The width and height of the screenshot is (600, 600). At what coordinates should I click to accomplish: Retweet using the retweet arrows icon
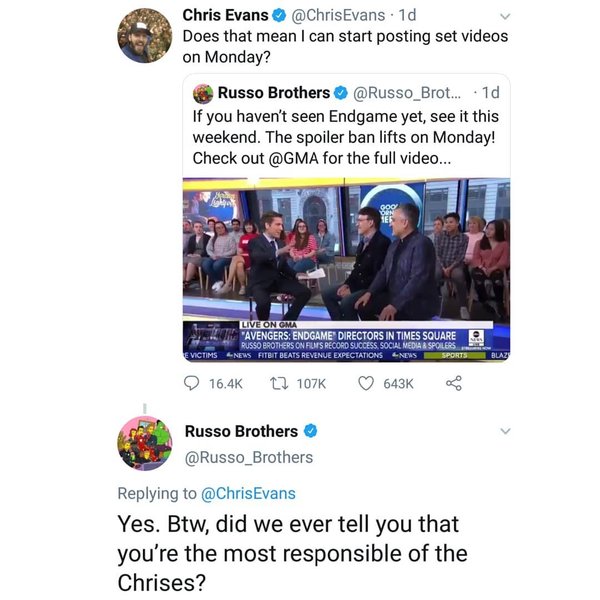279,383
